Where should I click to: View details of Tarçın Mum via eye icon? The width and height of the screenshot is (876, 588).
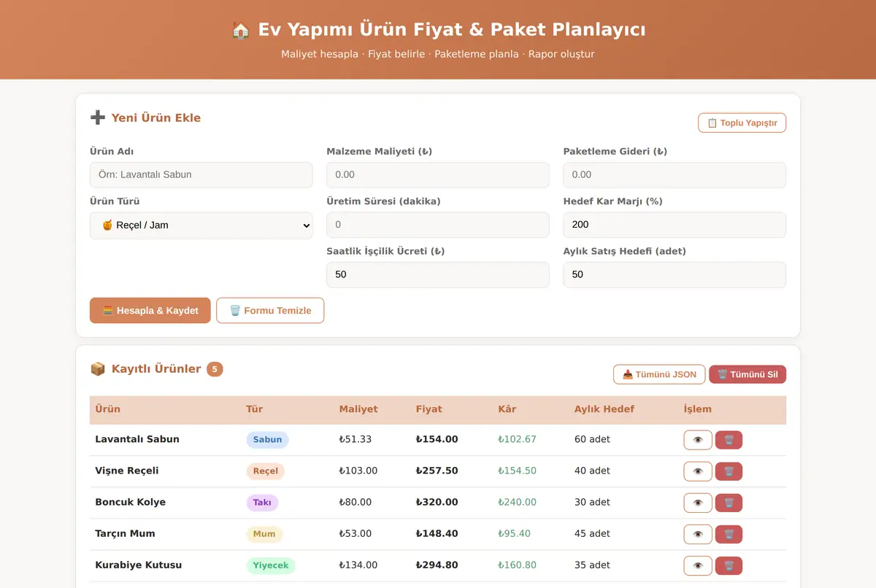(x=698, y=534)
